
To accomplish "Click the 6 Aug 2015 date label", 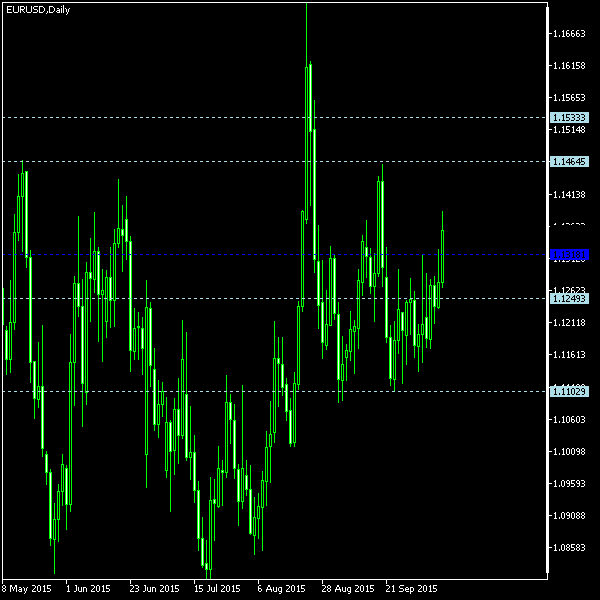I will click(282, 589).
